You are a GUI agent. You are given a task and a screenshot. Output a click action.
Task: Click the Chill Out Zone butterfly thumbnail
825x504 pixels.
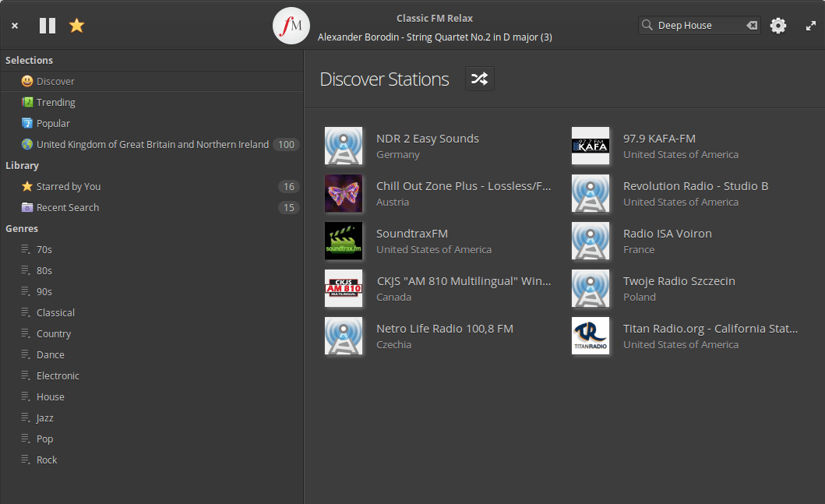[x=344, y=193]
